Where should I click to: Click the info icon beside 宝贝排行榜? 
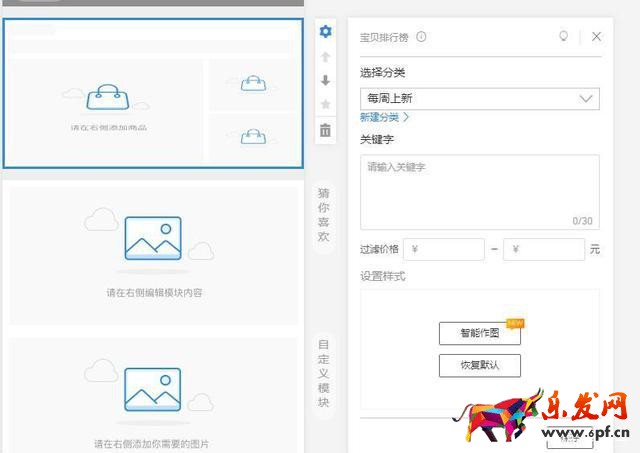[x=421, y=37]
